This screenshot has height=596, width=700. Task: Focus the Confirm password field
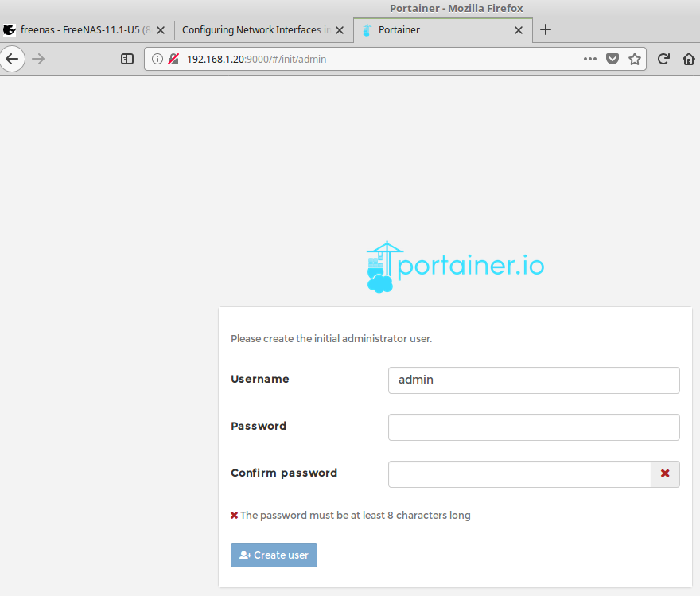coord(519,474)
